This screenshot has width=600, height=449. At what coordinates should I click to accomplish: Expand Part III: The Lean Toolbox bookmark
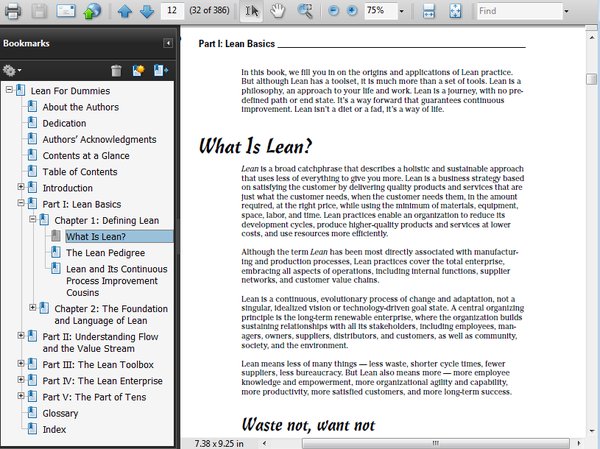click(x=21, y=363)
